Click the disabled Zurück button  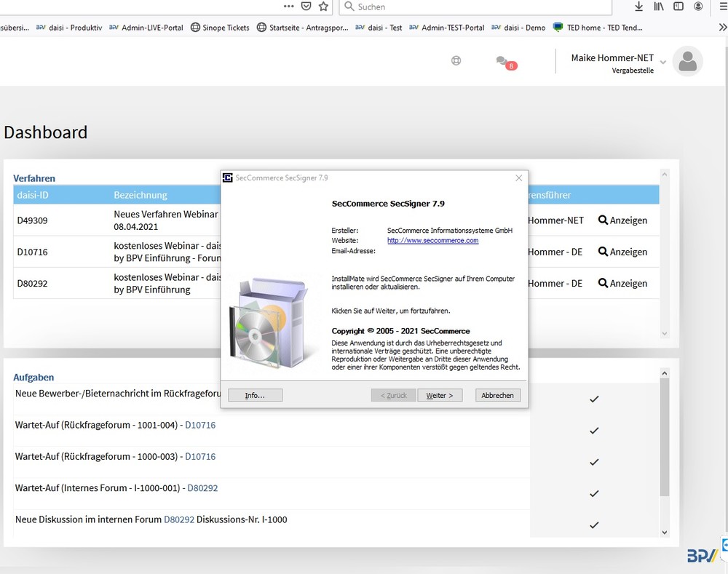[393, 395]
